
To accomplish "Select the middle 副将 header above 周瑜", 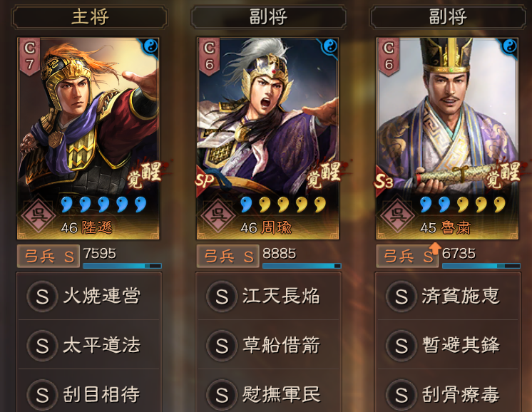I will [269, 17].
